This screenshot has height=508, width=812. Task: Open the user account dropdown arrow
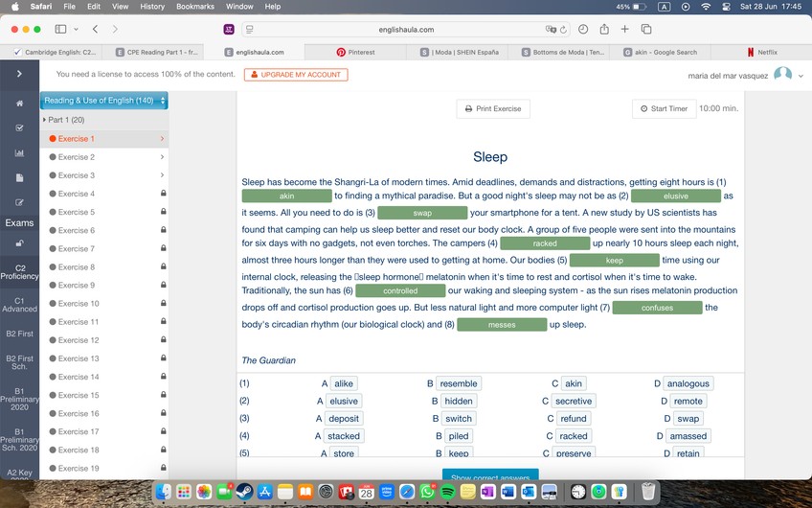coord(801,76)
